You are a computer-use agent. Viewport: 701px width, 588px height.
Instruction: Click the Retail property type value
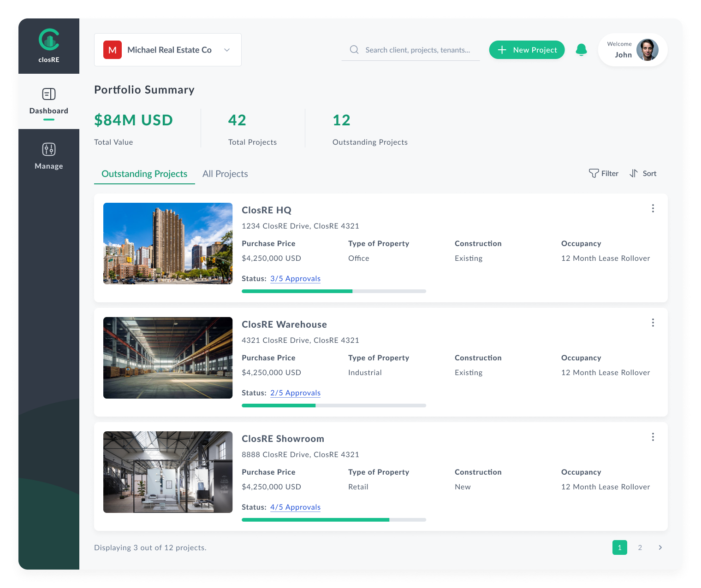(x=358, y=487)
